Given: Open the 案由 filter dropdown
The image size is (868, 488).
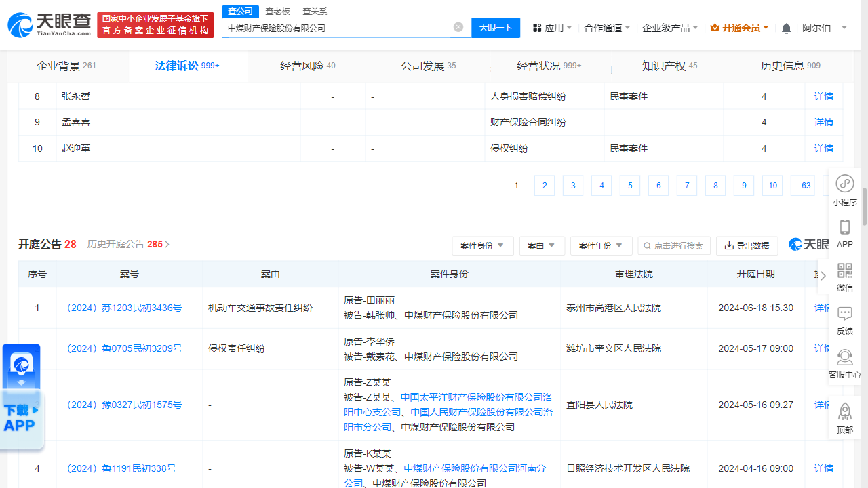Looking at the screenshot, I should point(542,245).
